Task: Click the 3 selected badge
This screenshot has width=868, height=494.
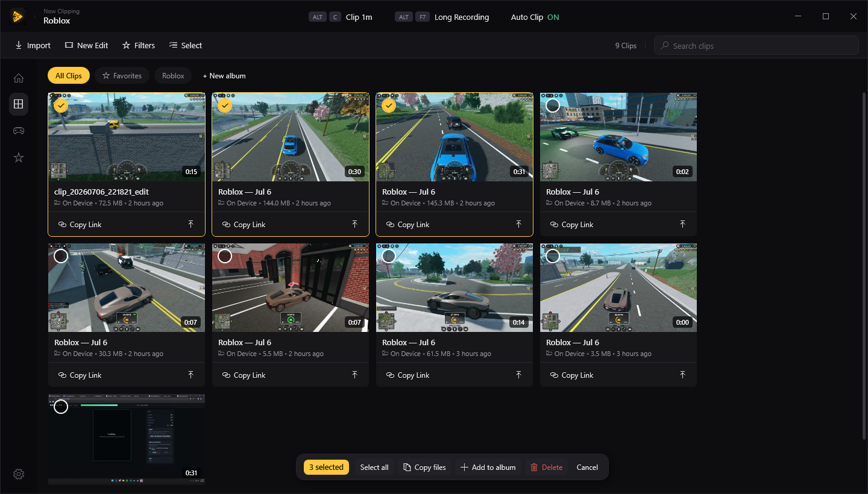Action: [326, 467]
